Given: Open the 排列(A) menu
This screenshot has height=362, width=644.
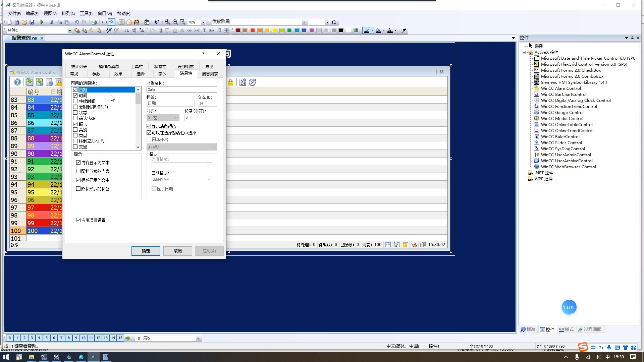Looking at the screenshot, I should [68, 13].
